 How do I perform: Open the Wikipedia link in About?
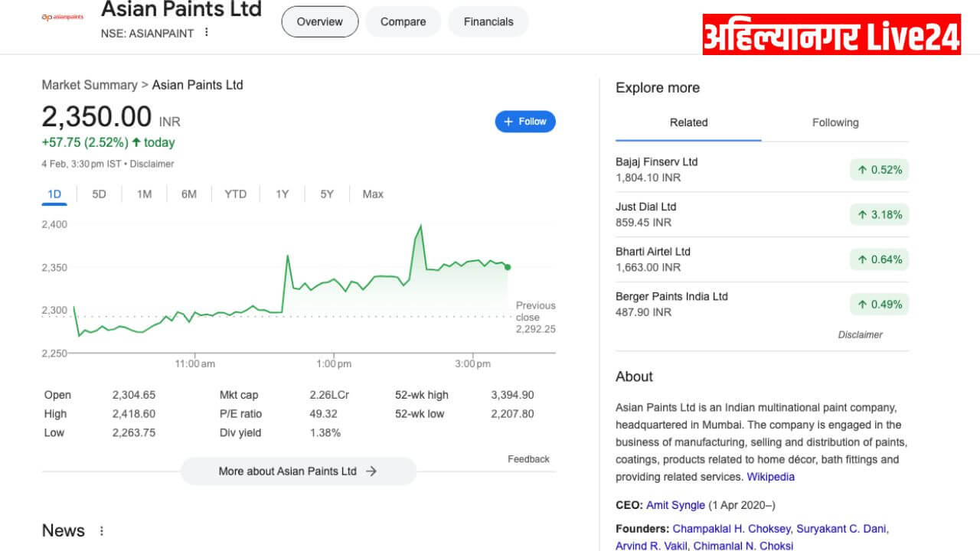(x=770, y=477)
